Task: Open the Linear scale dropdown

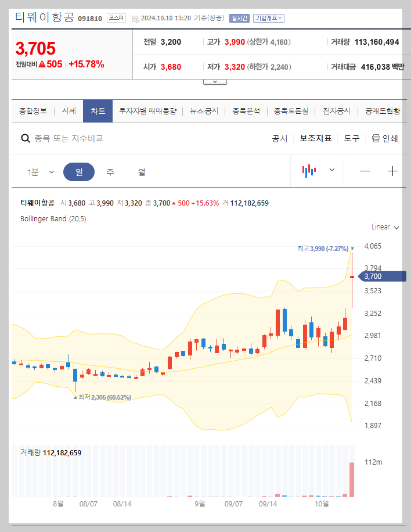Action: pyautogui.click(x=384, y=227)
